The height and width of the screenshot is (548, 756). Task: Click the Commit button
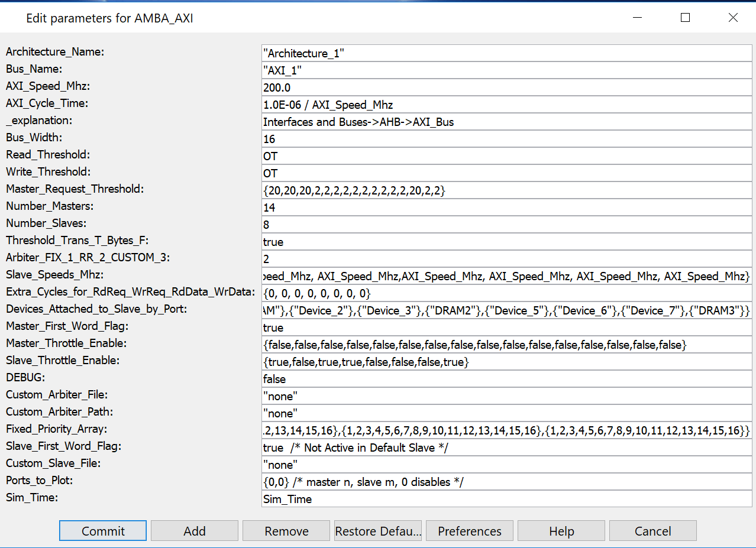pos(103,531)
